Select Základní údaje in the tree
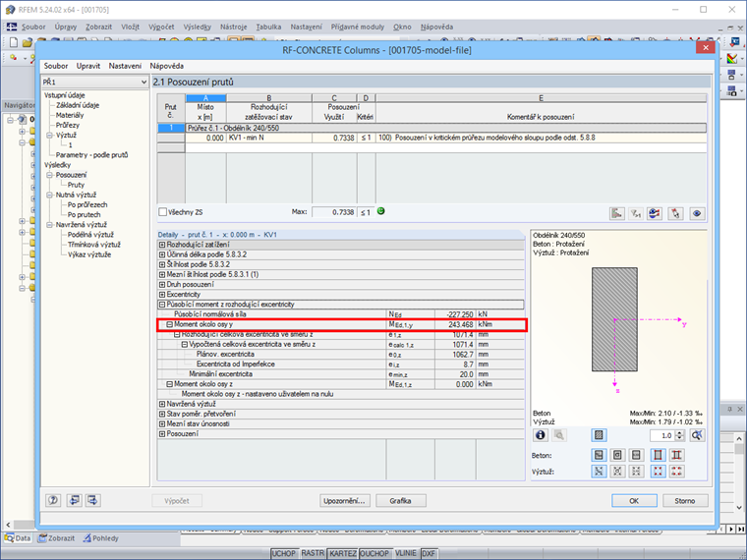 click(78, 105)
